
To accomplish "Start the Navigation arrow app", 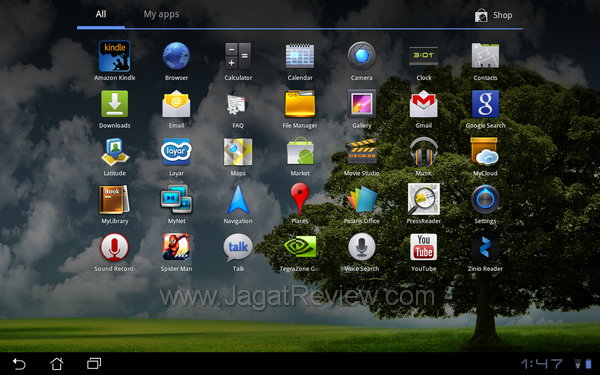I will 238,200.
